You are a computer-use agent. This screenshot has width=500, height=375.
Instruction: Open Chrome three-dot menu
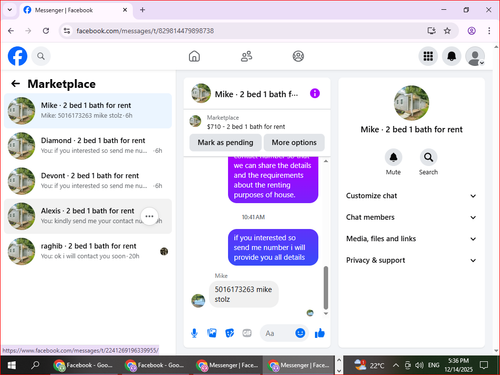point(489,31)
